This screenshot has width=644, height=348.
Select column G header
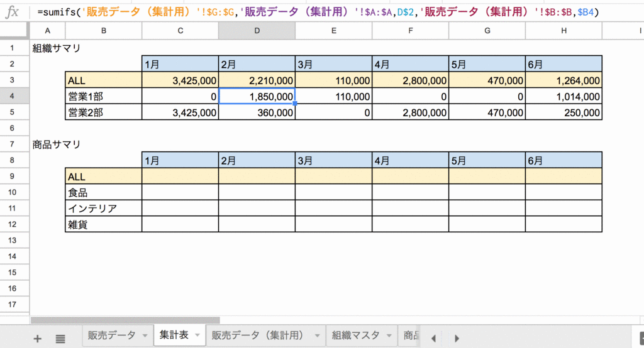point(487,31)
